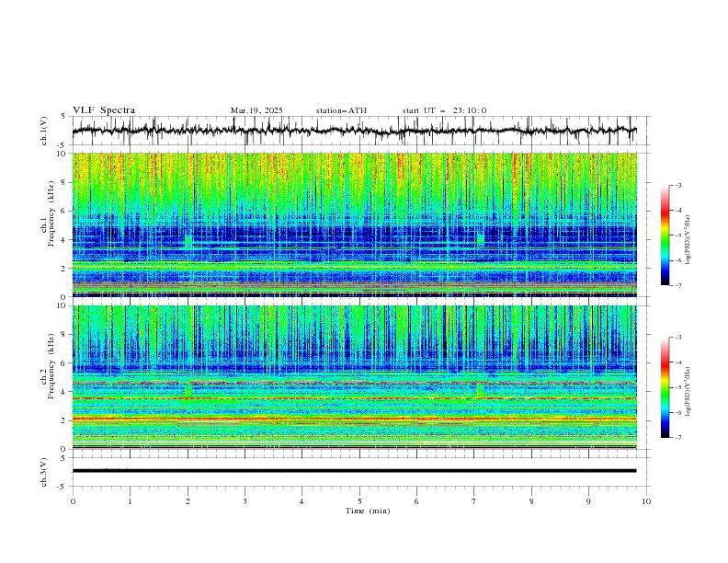This screenshot has height=563, width=728.
Task: Click the 'start UT = 23:10:0' text
Action: tap(444, 110)
